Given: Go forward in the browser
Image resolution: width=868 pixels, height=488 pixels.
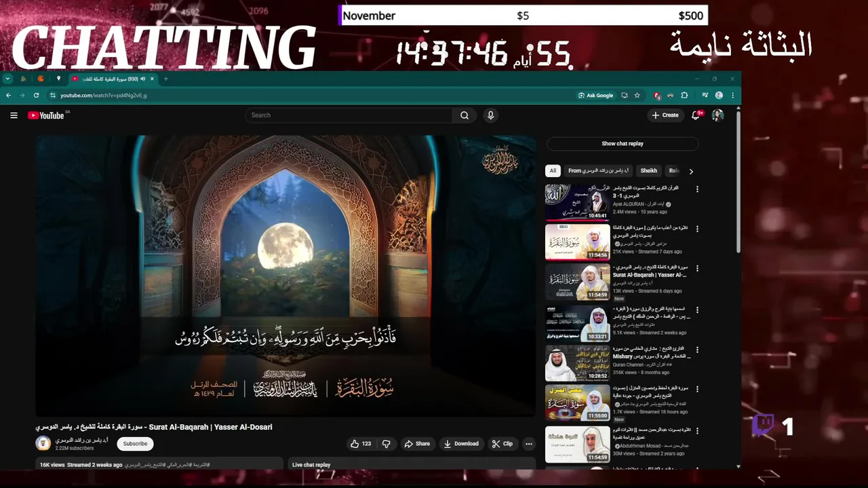Looking at the screenshot, I should (x=22, y=96).
